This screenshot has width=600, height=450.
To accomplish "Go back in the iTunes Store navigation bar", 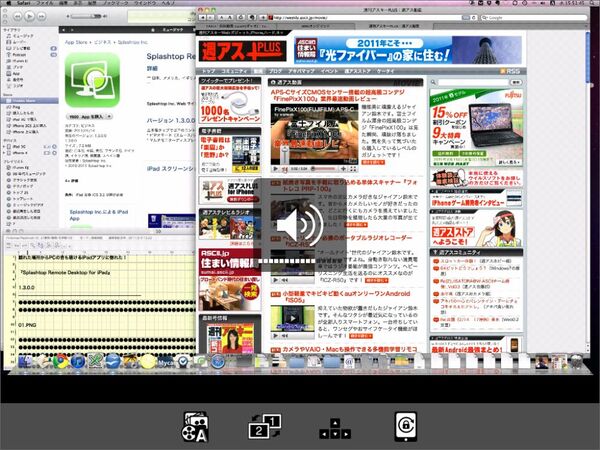I will pos(64,29).
